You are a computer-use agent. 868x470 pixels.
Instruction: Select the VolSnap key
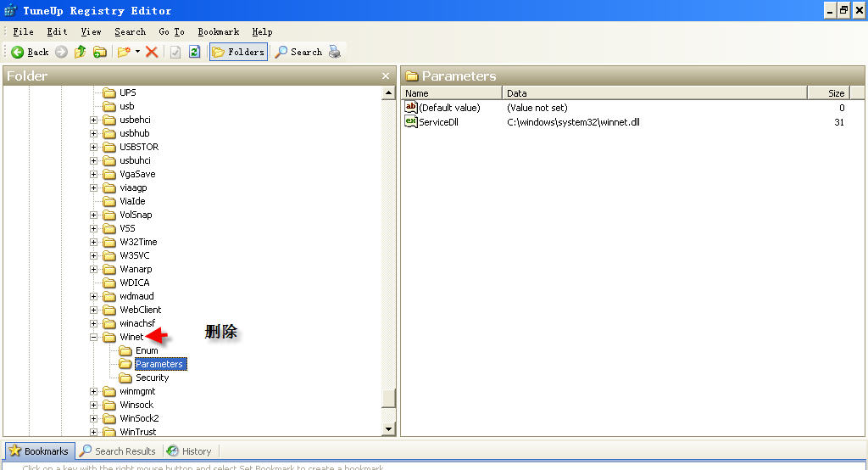point(136,215)
